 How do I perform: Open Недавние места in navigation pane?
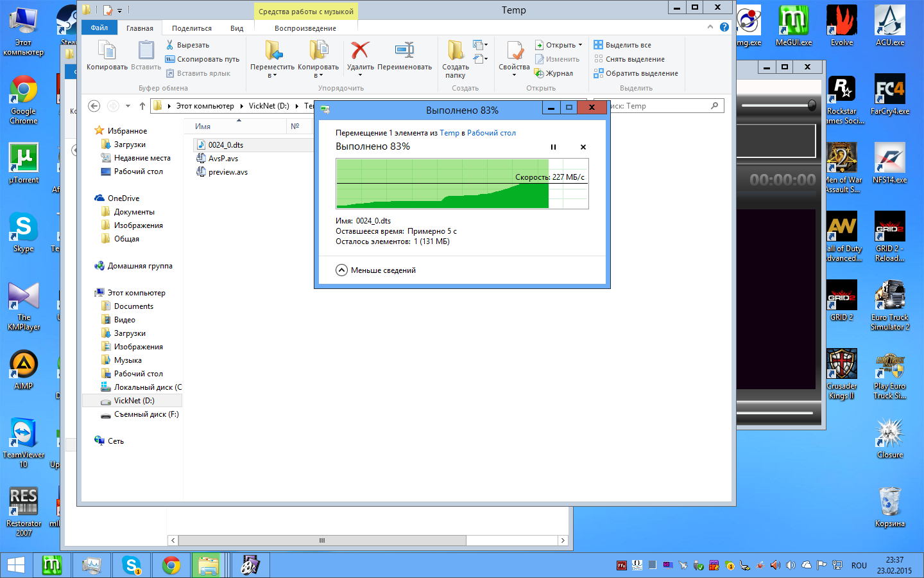[142, 158]
